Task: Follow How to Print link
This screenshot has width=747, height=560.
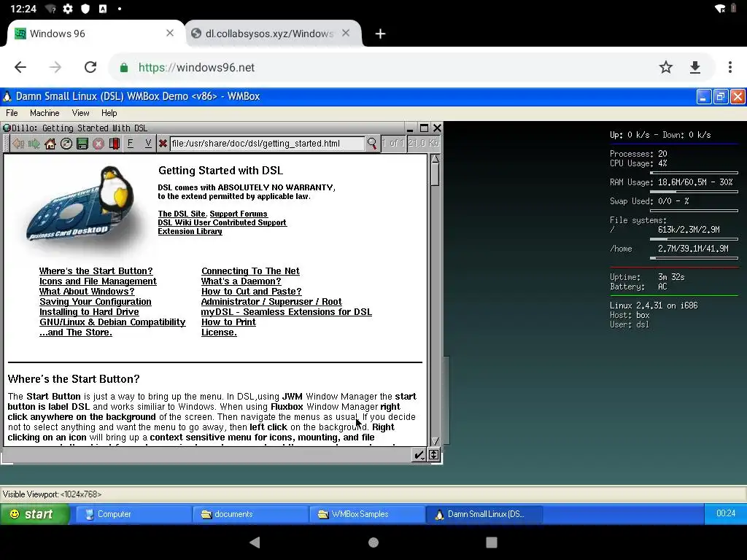Action: click(x=228, y=322)
